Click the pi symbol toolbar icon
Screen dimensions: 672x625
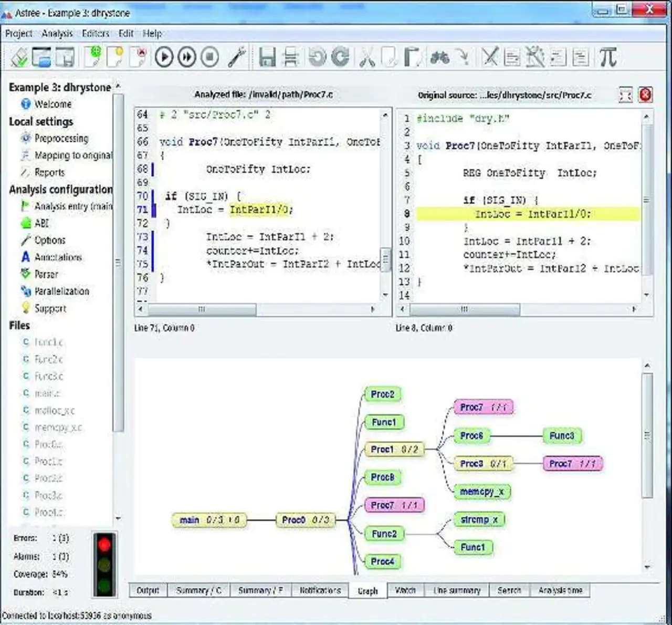pyautogui.click(x=608, y=57)
